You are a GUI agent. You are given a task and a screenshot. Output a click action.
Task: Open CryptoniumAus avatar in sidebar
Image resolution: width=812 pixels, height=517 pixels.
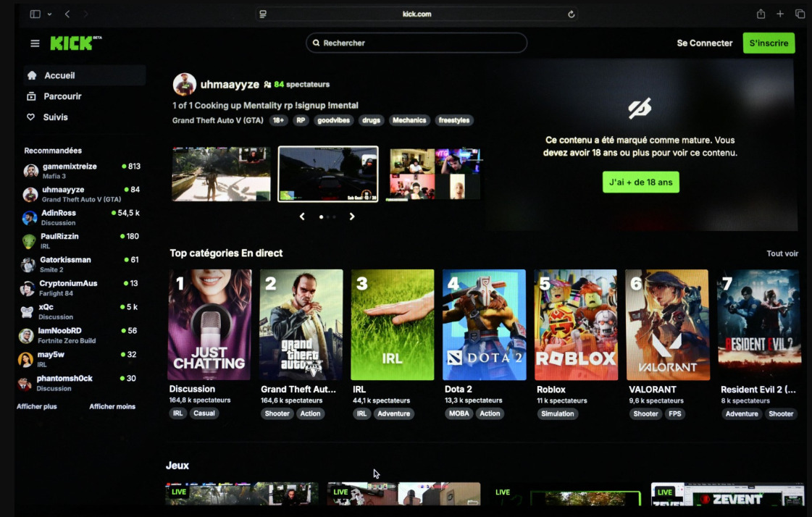[28, 288]
